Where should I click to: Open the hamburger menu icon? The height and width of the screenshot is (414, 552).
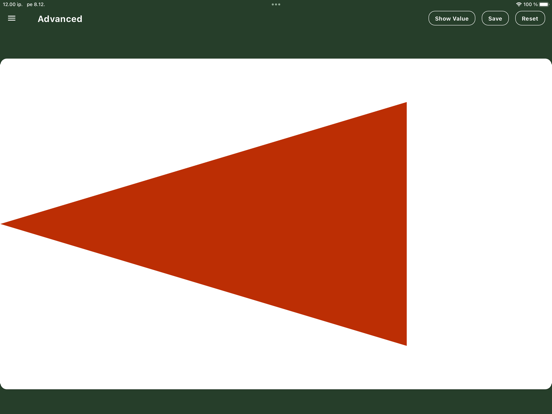[x=12, y=18]
